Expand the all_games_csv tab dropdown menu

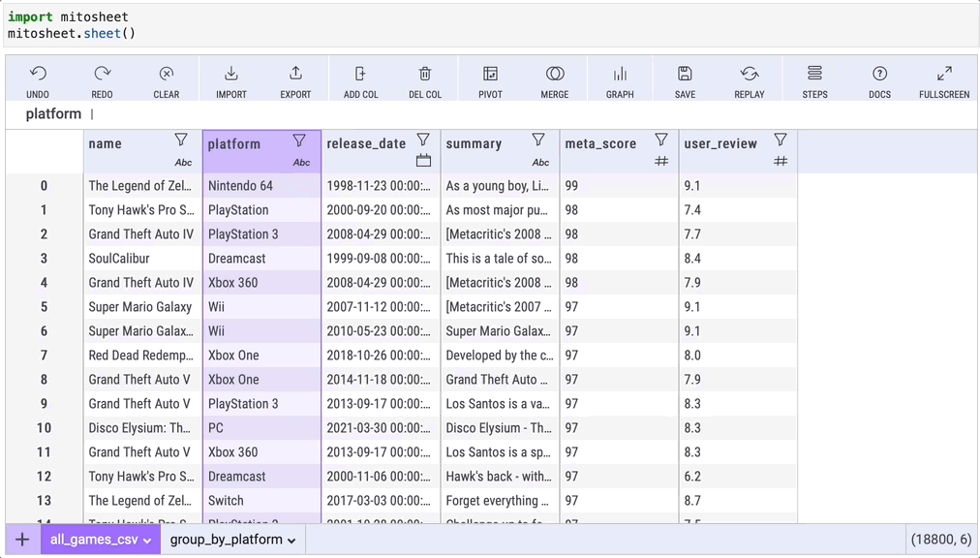(147, 541)
